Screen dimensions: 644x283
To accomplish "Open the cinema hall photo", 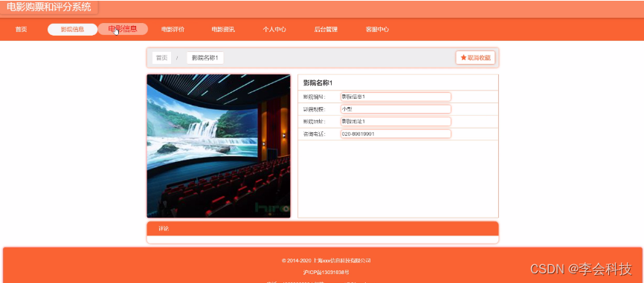I will 219,146.
